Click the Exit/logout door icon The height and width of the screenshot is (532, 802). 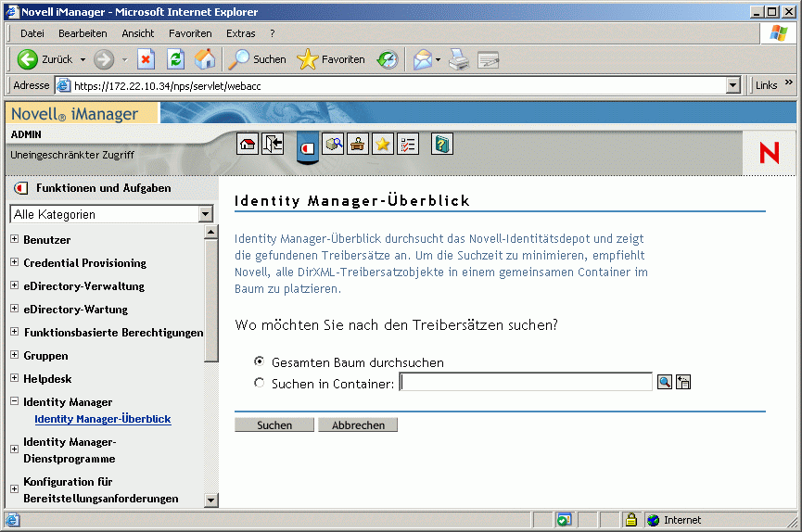[273, 145]
